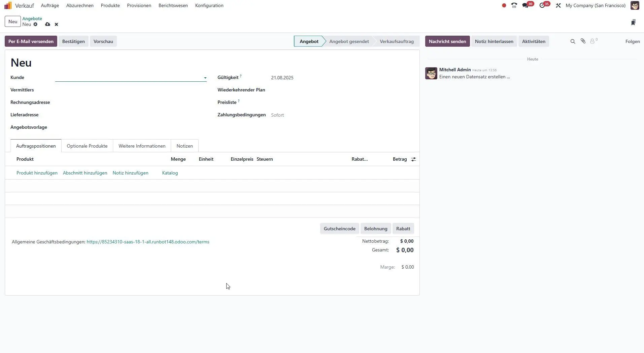This screenshot has height=353, width=644.
Task: Open chat messages icon with badge 30
Action: tap(525, 5)
